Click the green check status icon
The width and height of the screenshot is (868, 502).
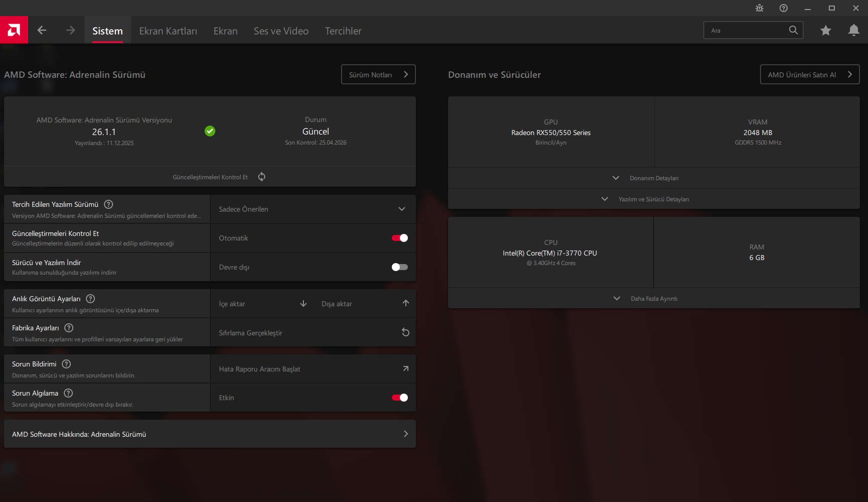tap(210, 131)
